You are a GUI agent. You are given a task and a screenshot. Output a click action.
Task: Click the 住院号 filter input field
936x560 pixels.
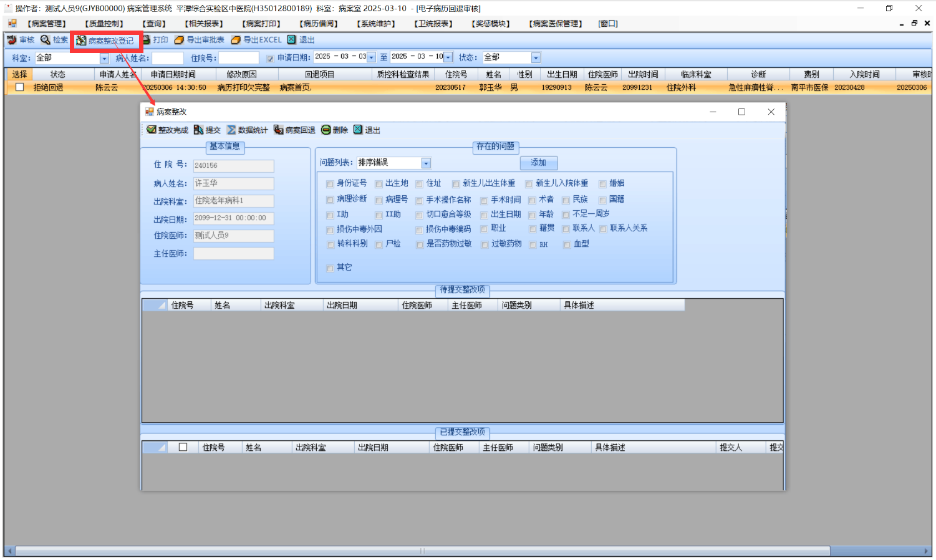point(239,58)
